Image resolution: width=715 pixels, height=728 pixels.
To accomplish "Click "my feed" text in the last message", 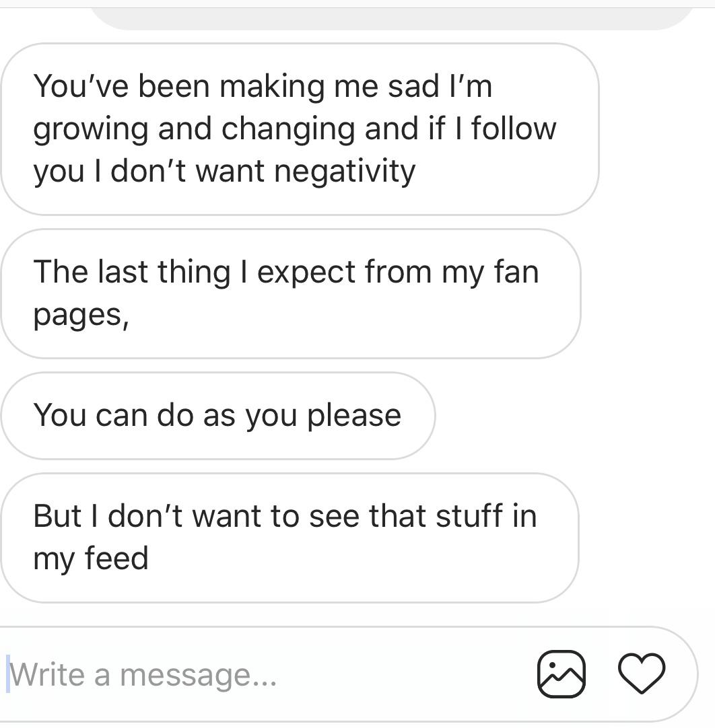I will (91, 558).
